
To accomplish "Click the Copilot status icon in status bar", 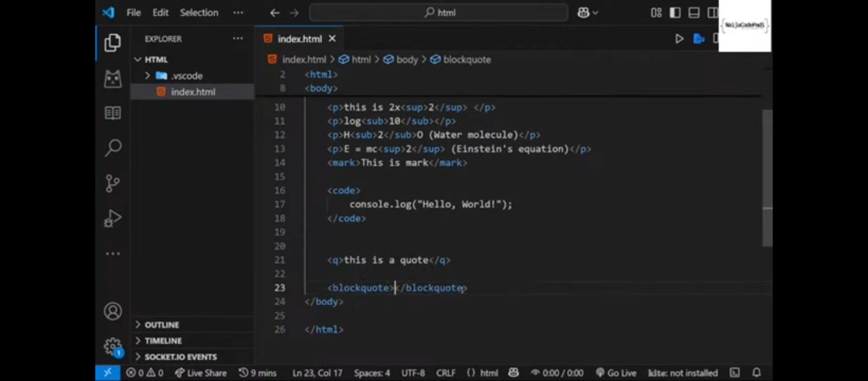I will click(x=514, y=373).
